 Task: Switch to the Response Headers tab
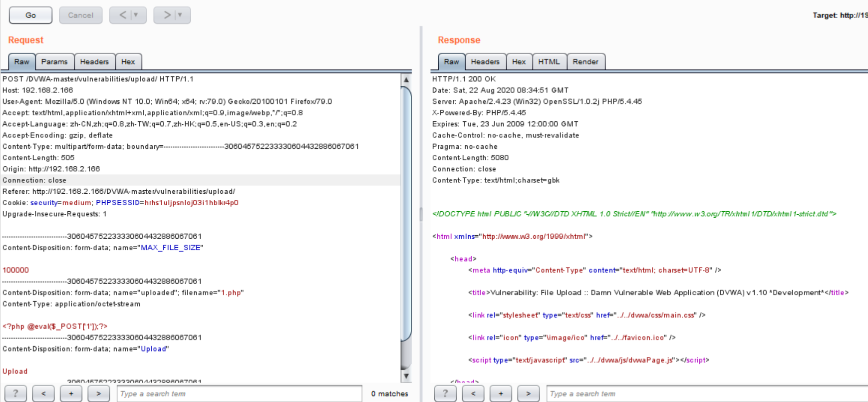[x=485, y=61]
